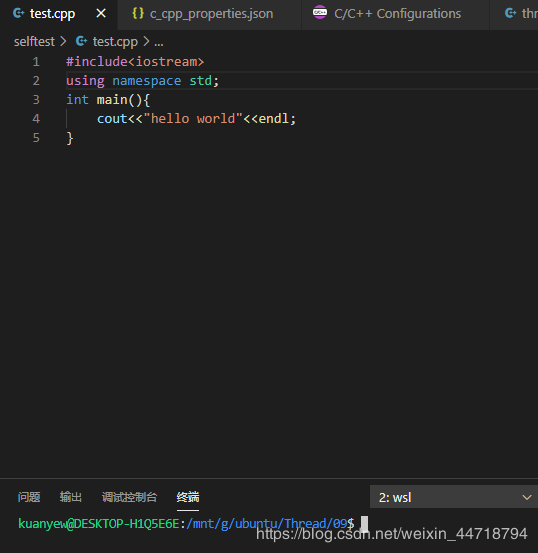Close the test.cpp tab
538x553 pixels.
click(x=101, y=14)
